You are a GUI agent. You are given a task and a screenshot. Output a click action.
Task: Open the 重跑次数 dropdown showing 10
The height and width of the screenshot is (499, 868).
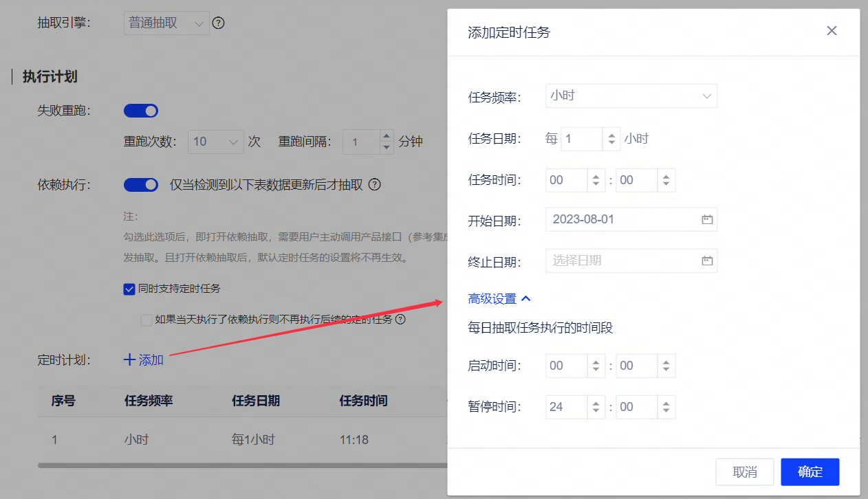(x=215, y=142)
